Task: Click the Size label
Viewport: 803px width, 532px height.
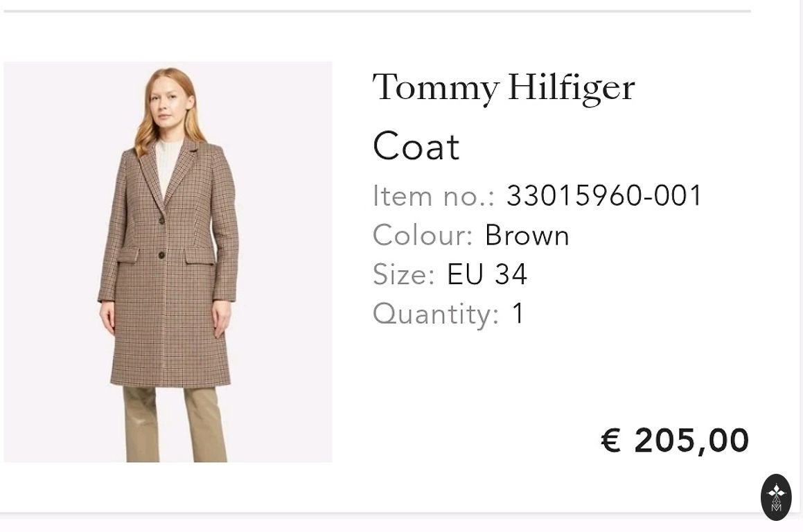Action: [x=403, y=274]
